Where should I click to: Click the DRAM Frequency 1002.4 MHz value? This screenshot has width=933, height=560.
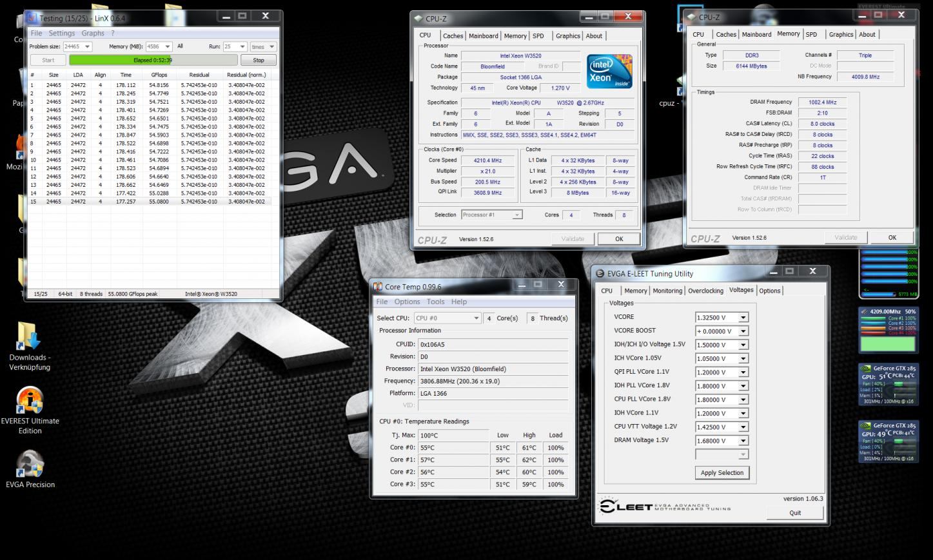click(x=822, y=102)
